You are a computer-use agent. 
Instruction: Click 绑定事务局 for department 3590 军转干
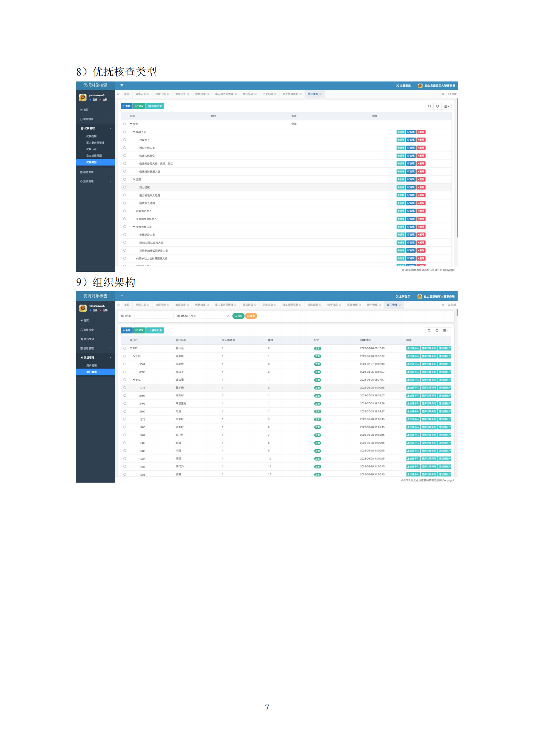point(429,372)
